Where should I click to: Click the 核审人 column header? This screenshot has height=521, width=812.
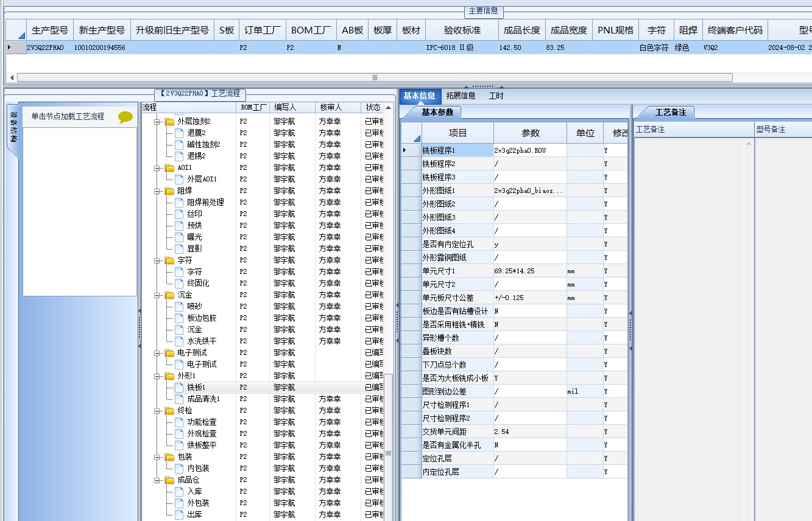(338, 107)
